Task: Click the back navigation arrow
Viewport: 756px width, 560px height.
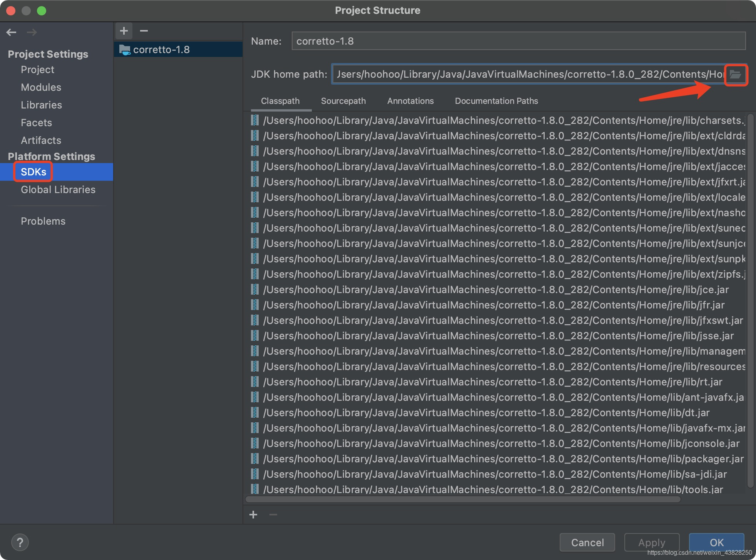Action: click(x=12, y=32)
